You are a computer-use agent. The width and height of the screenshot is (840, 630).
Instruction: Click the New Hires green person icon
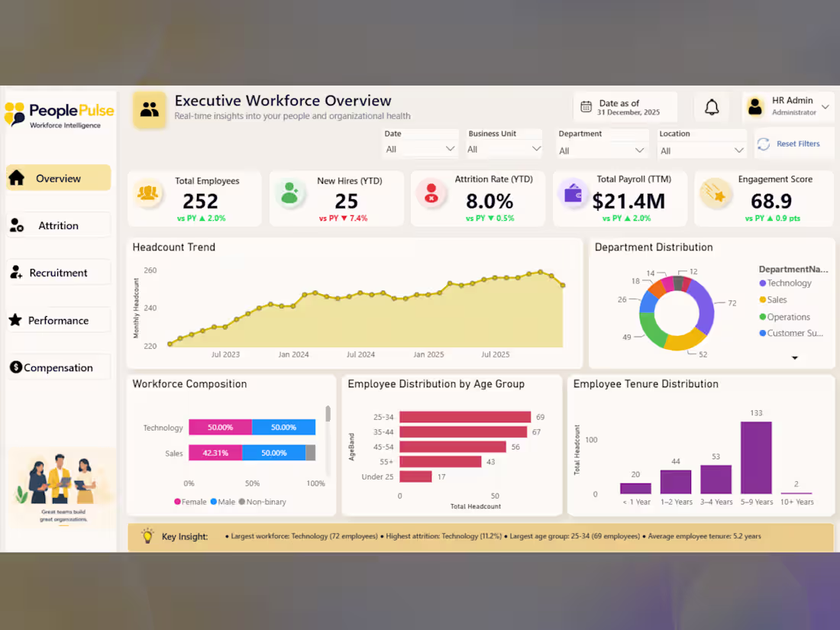[x=290, y=193]
